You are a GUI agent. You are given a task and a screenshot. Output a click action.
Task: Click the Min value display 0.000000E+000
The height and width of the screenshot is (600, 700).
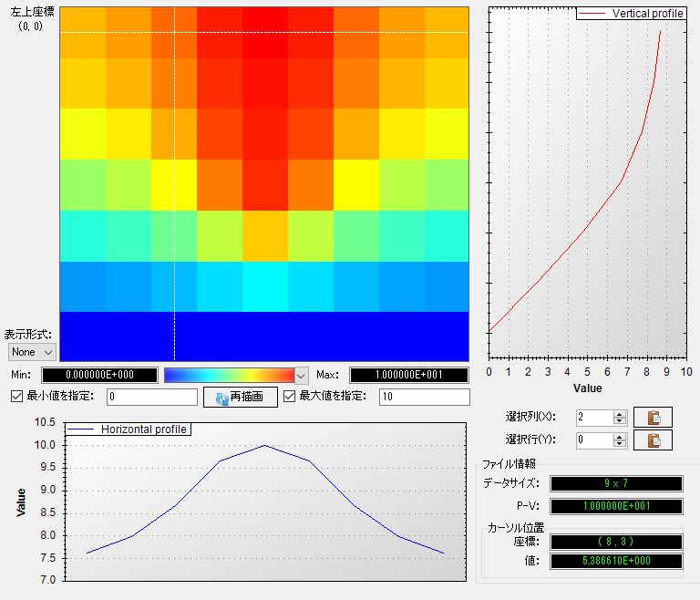(x=99, y=375)
